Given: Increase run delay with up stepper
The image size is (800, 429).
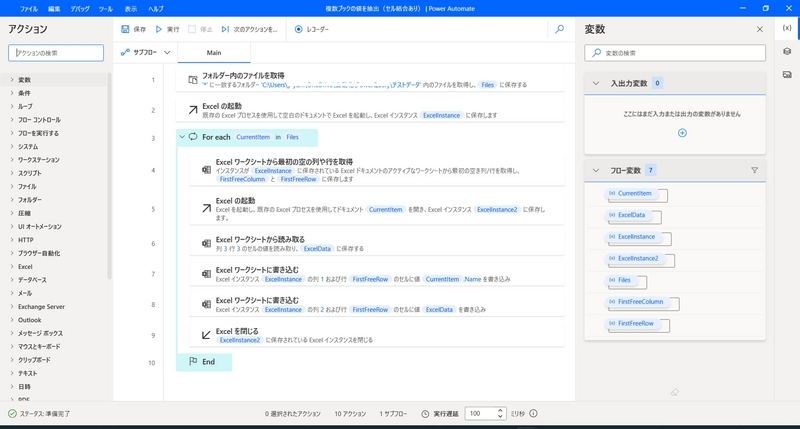Looking at the screenshot, I should tap(500, 410).
